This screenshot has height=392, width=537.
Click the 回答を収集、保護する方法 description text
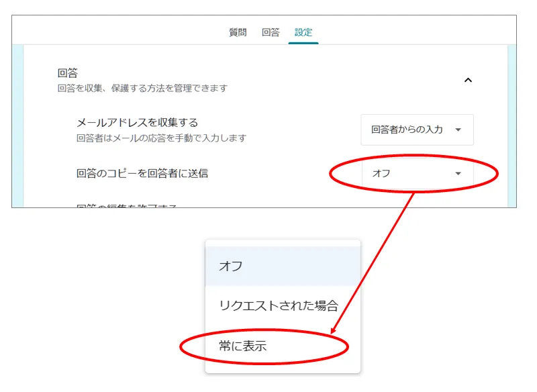tap(142, 88)
